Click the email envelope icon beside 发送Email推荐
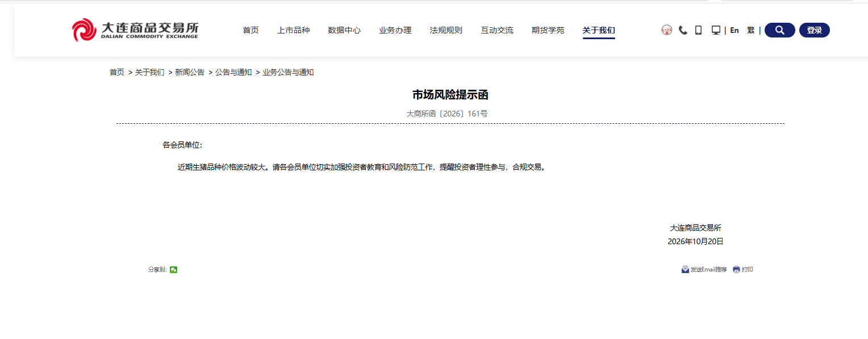 [685, 270]
